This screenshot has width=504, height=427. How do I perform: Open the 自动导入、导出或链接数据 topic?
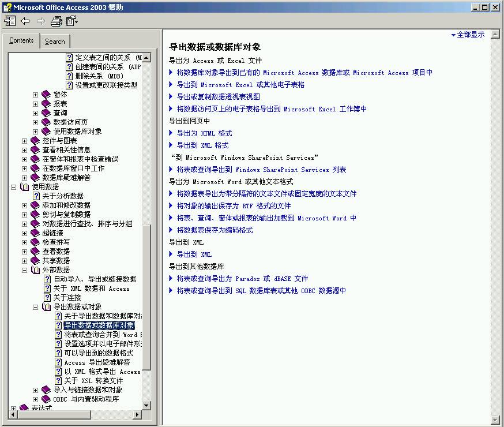tap(95, 279)
